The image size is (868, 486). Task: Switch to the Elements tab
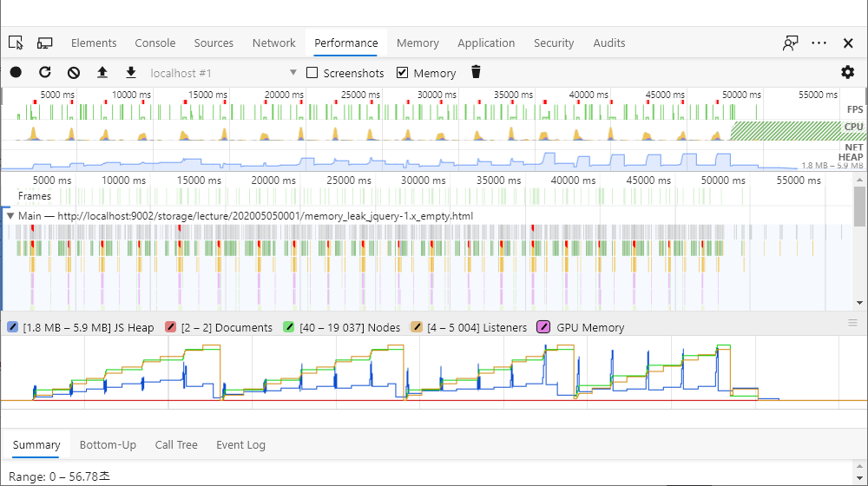coord(94,43)
